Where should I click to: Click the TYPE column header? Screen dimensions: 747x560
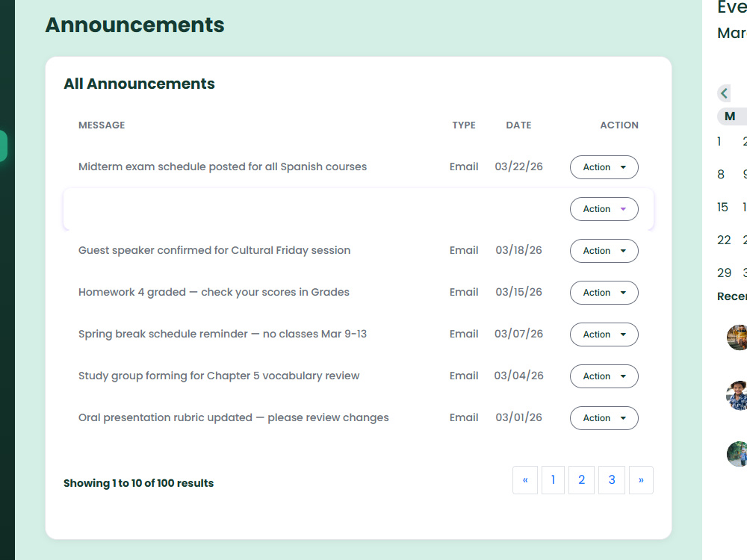point(464,125)
